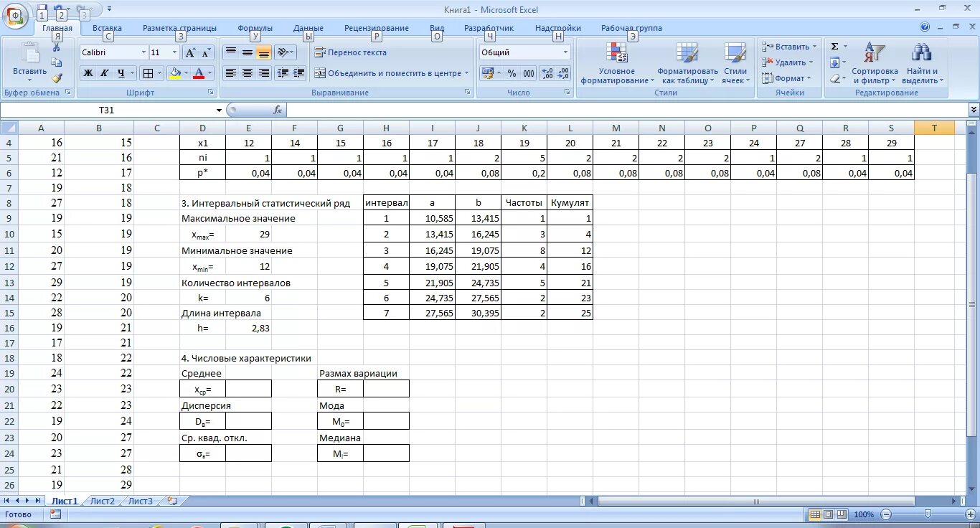980x528 pixels.
Task: Align cell content to the bottom
Action: pyautogui.click(x=264, y=52)
